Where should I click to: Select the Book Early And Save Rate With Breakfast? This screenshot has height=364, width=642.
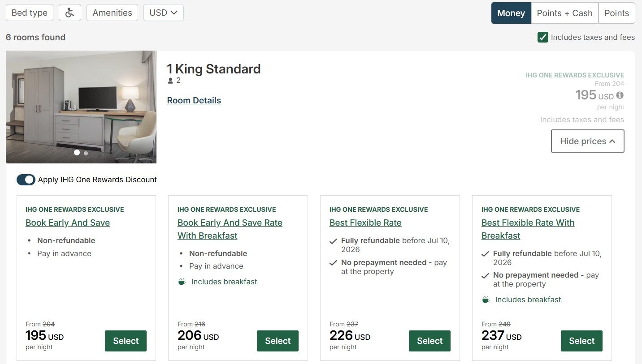(x=230, y=229)
